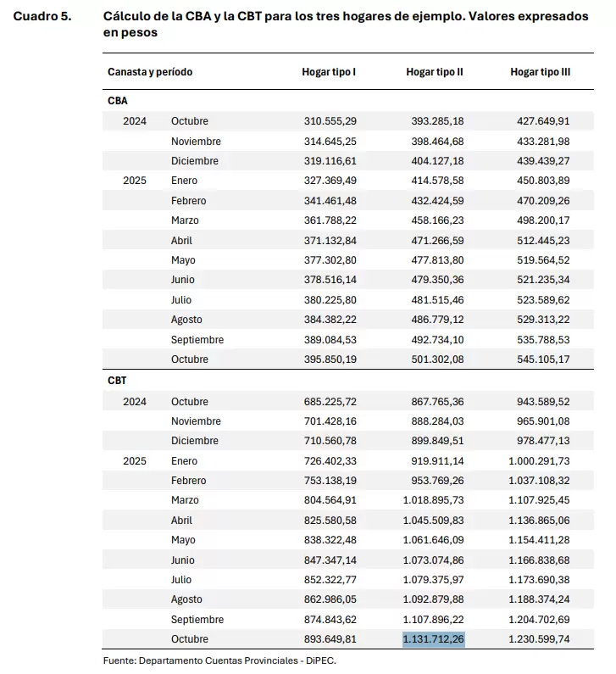616x674 pixels.
Task: Select CBA value 458.166,23 for Marzo
Action: point(438,220)
